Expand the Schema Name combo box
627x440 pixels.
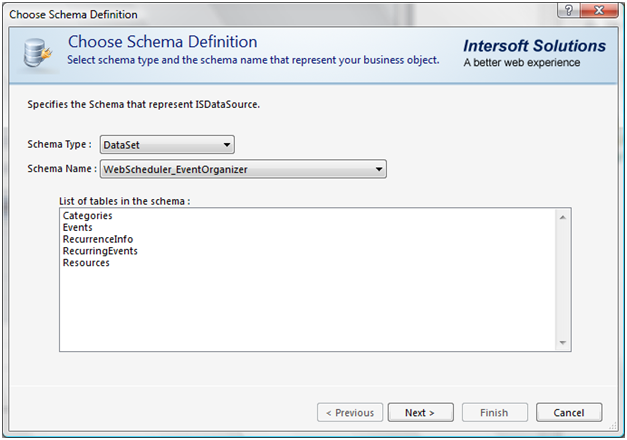pos(378,169)
